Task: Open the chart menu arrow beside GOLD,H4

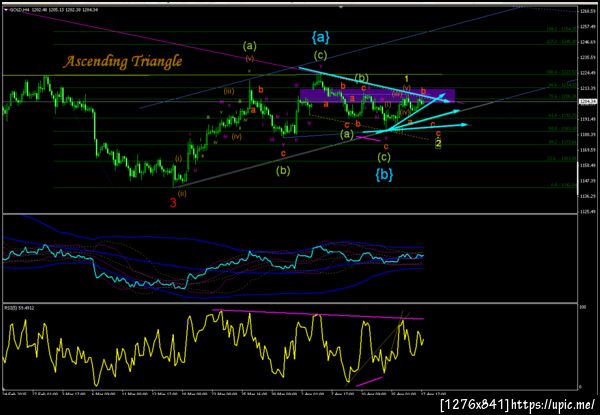Action: pos(6,10)
